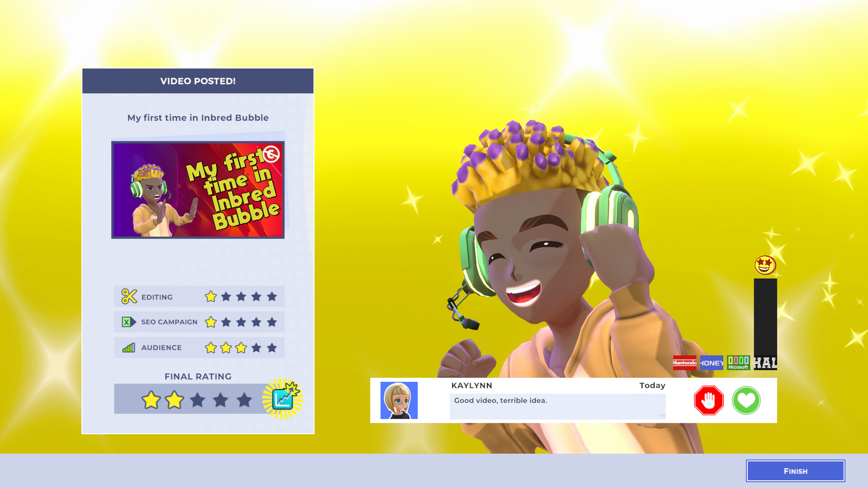Click the first Final Rating star
The image size is (868, 488).
(151, 400)
